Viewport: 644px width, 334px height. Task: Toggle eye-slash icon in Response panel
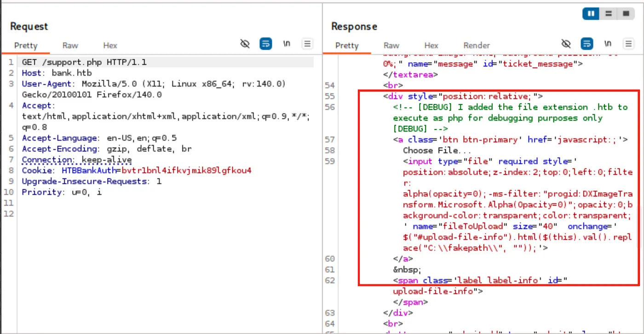[x=566, y=44]
